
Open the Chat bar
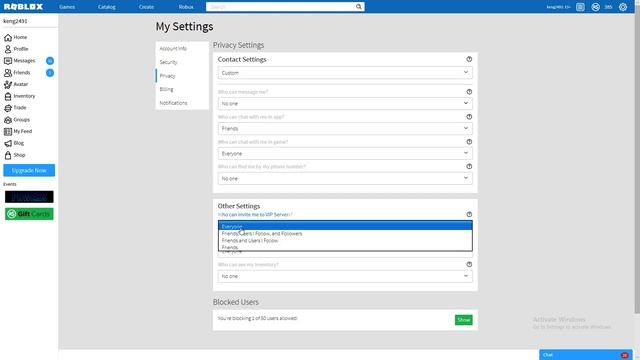click(x=586, y=355)
